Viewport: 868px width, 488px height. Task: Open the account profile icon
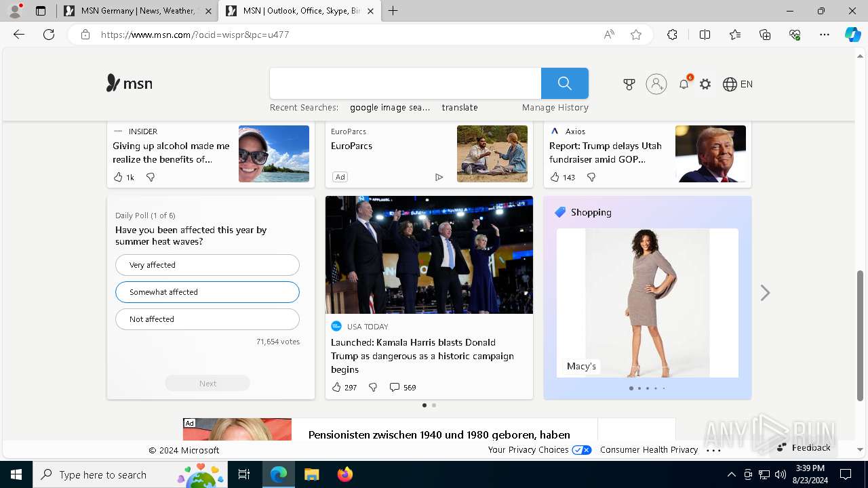[656, 84]
